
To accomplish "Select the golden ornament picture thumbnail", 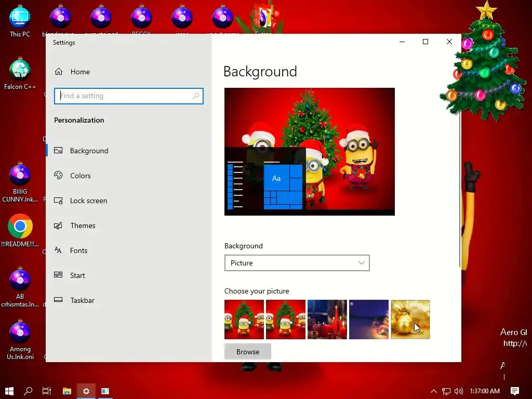I will 410,320.
